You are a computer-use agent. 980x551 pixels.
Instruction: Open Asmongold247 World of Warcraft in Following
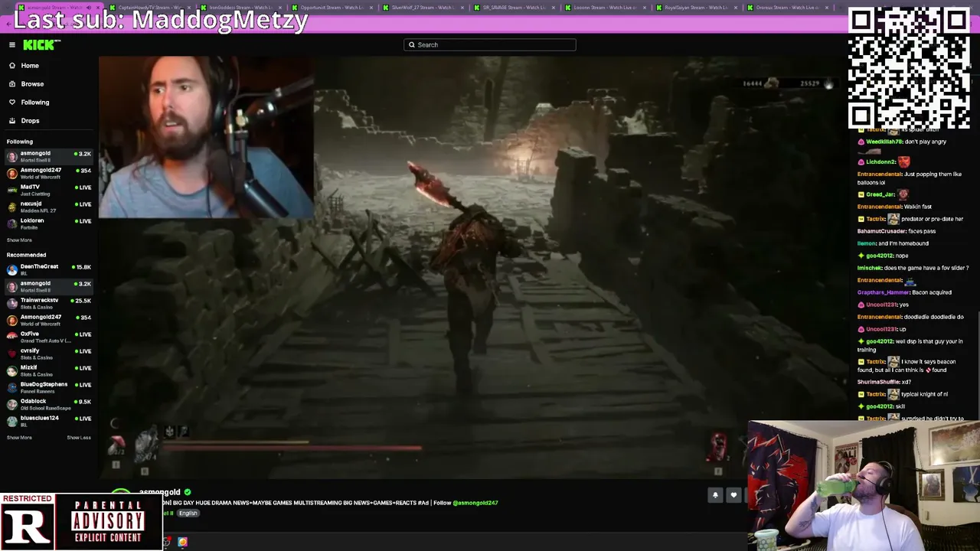(x=49, y=172)
